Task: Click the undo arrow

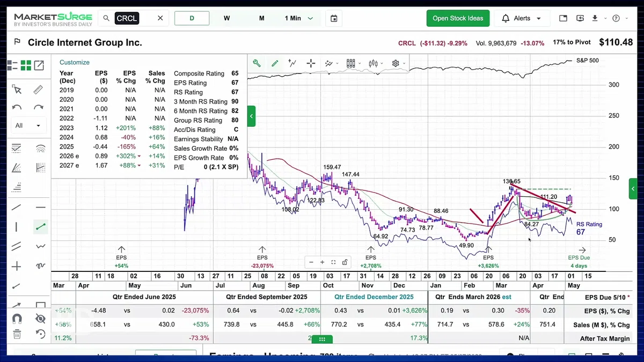Action: (x=17, y=107)
